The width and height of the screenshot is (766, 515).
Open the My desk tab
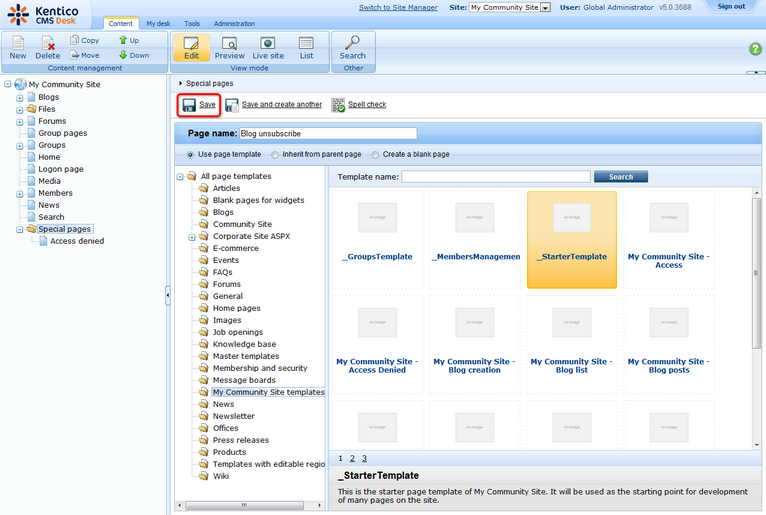158,23
